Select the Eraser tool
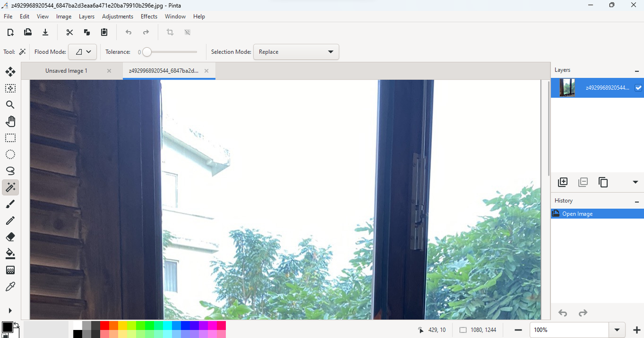This screenshot has height=338, width=644. [10, 237]
